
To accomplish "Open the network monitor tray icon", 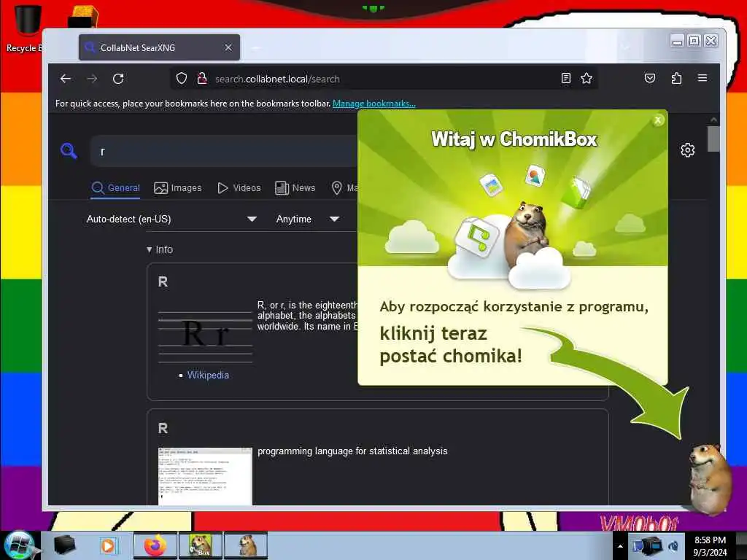I will (x=649, y=546).
